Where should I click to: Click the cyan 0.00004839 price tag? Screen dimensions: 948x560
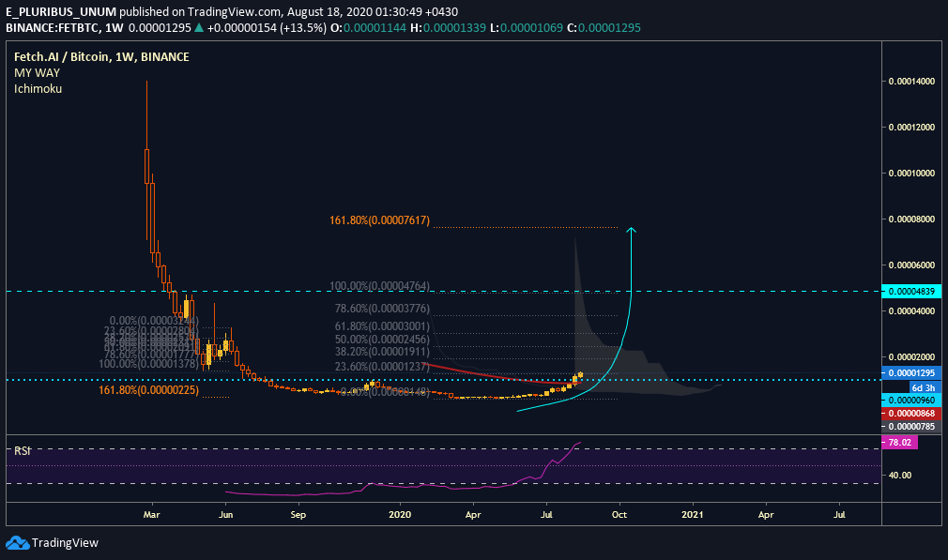[911, 291]
